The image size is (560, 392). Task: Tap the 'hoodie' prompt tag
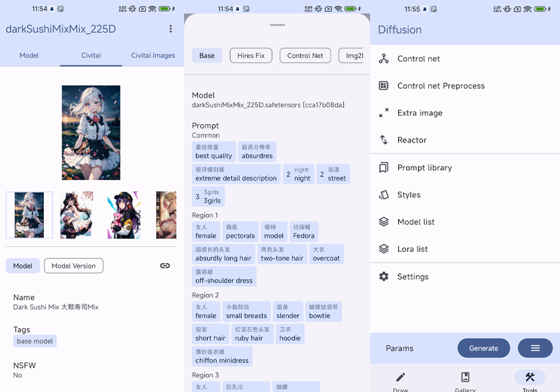tap(290, 334)
